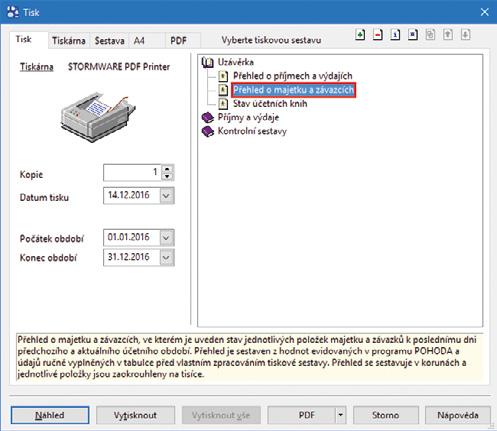Click the red minus remove report icon

pyautogui.click(x=378, y=35)
